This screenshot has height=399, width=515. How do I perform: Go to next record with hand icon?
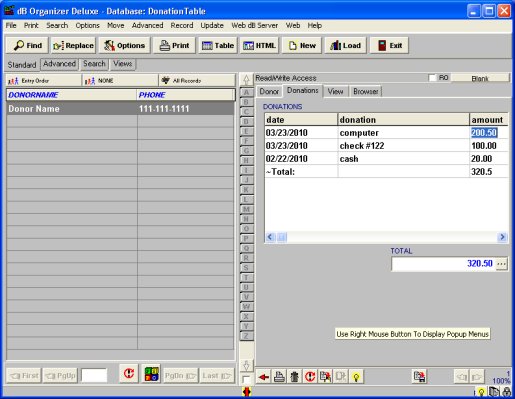point(477,377)
